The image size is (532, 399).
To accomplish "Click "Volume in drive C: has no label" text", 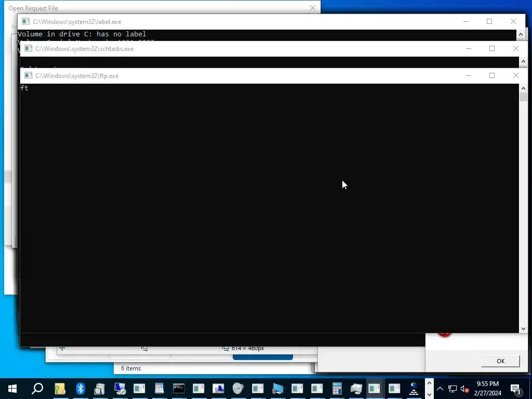I will [82, 34].
